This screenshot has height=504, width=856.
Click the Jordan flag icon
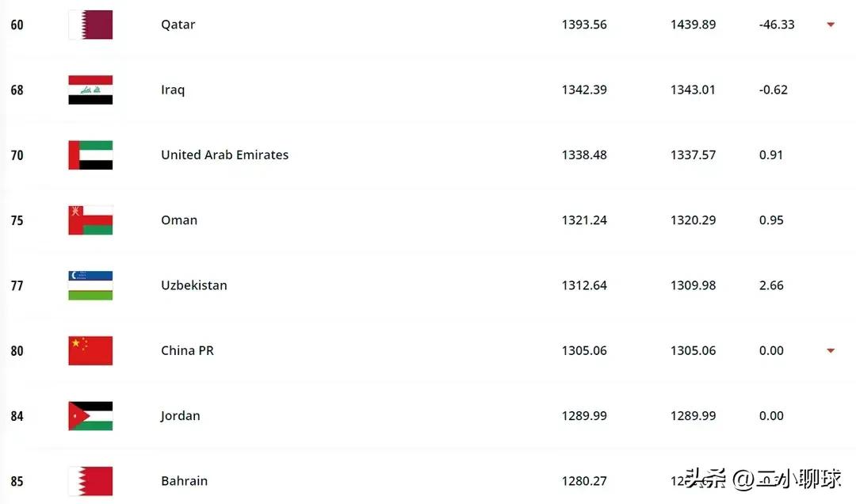tap(90, 415)
